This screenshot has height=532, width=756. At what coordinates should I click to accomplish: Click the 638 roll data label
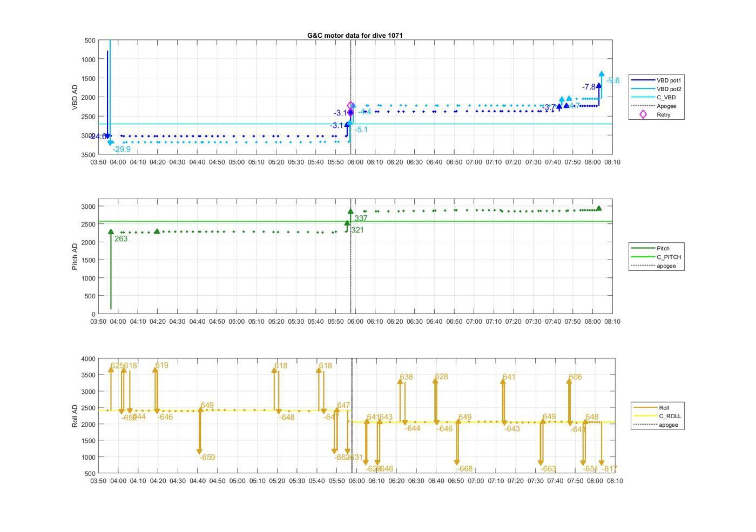coord(406,377)
